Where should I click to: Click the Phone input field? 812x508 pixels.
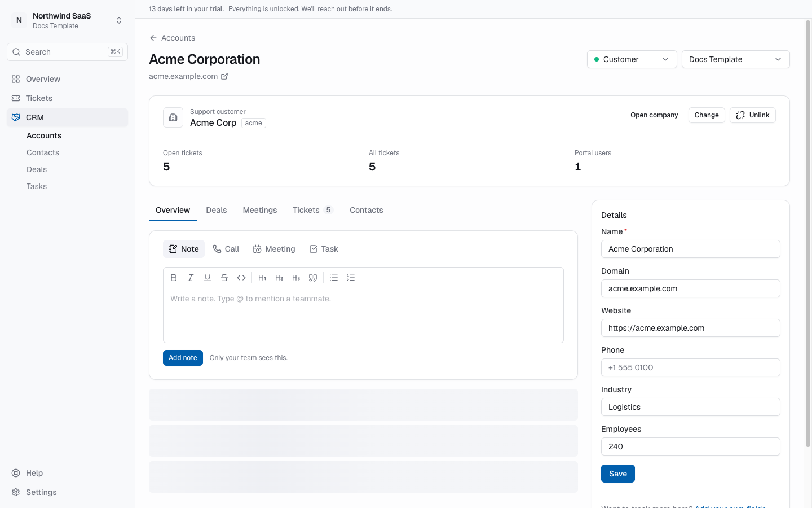pos(691,367)
